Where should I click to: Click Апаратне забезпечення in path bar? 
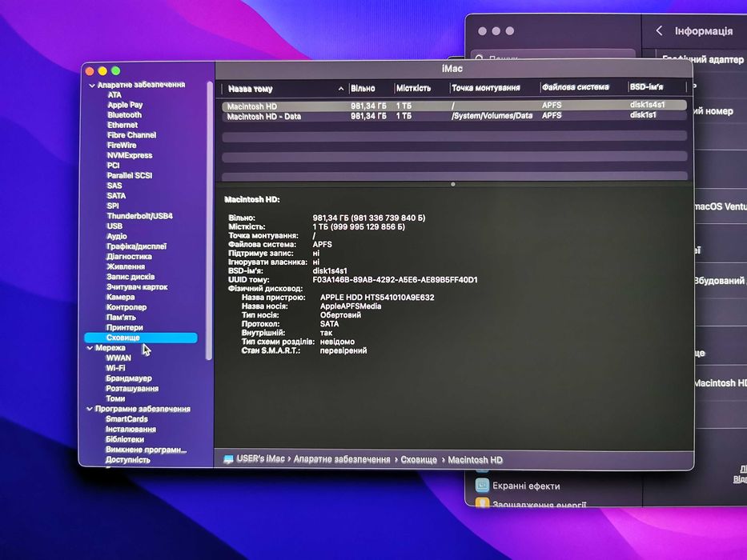(x=342, y=459)
